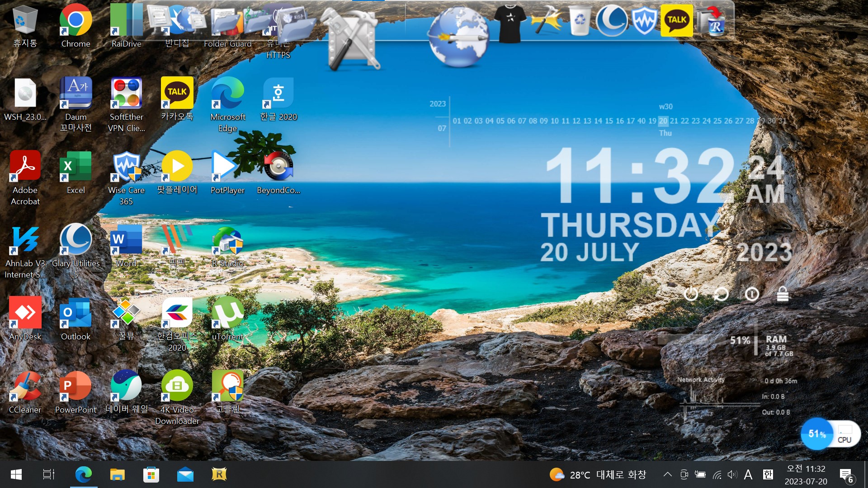Open Task View on the taskbar
Viewport: 868px width, 488px height.
click(x=49, y=474)
